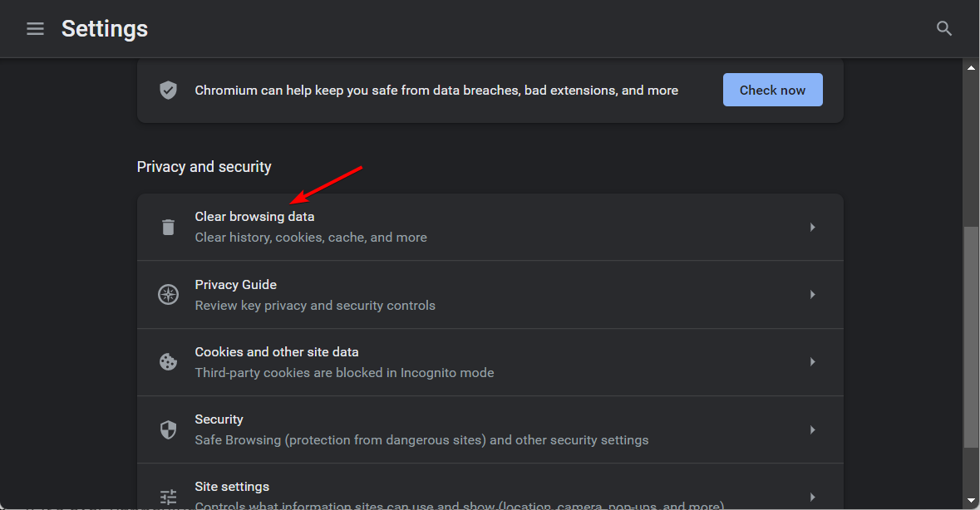Click the Check now button
This screenshot has height=510, width=980.
772,90
